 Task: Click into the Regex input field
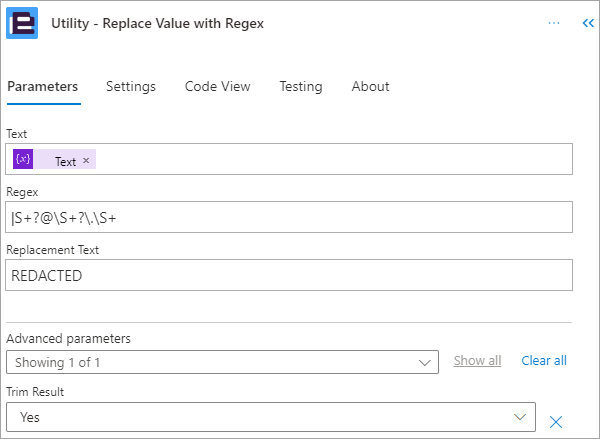coord(289,217)
